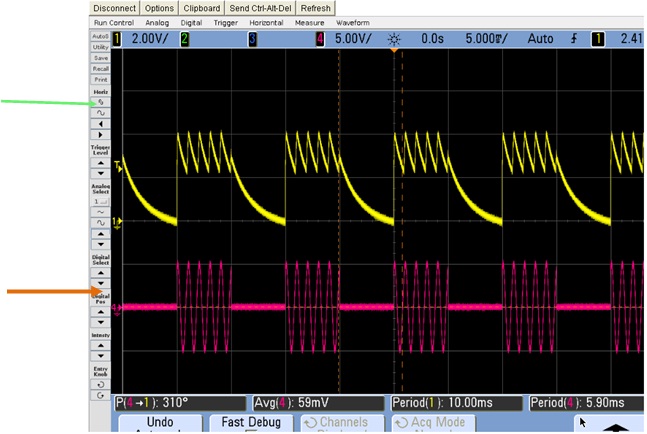Click the brightness intensity sun icon
Screen dimensions: 647x434
coord(393,39)
